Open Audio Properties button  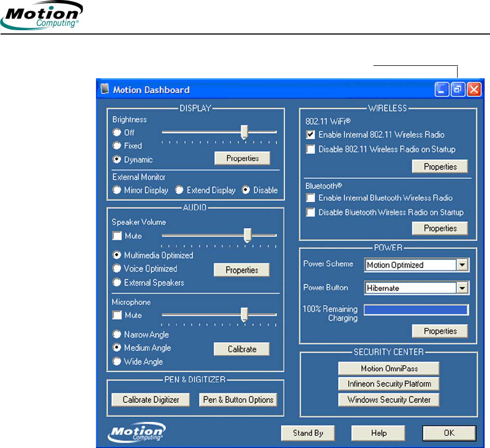tap(242, 270)
